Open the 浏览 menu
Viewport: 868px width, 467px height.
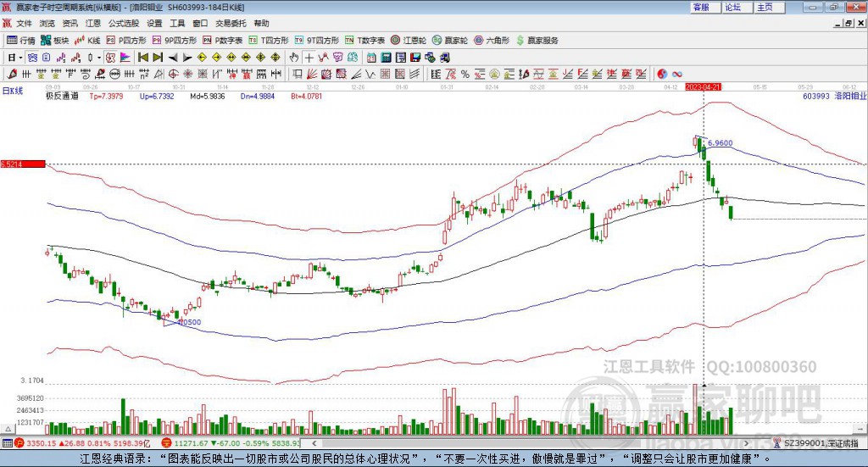(x=47, y=23)
